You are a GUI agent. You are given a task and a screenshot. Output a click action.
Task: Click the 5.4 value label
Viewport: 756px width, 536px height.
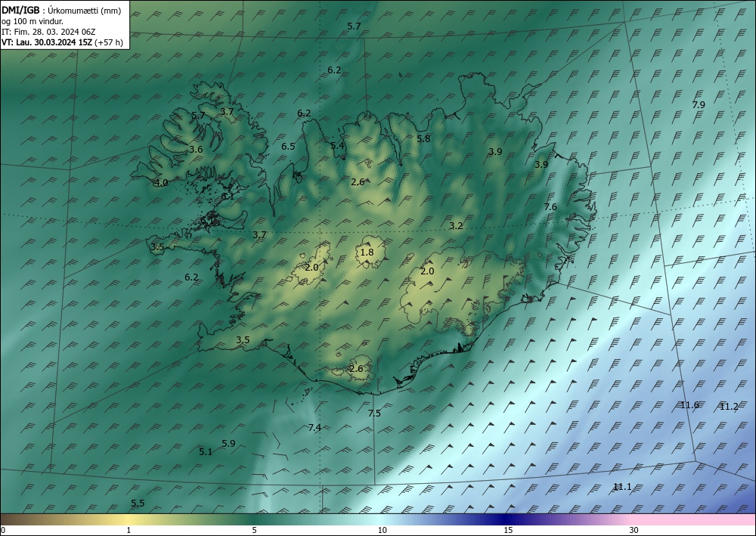tap(337, 145)
